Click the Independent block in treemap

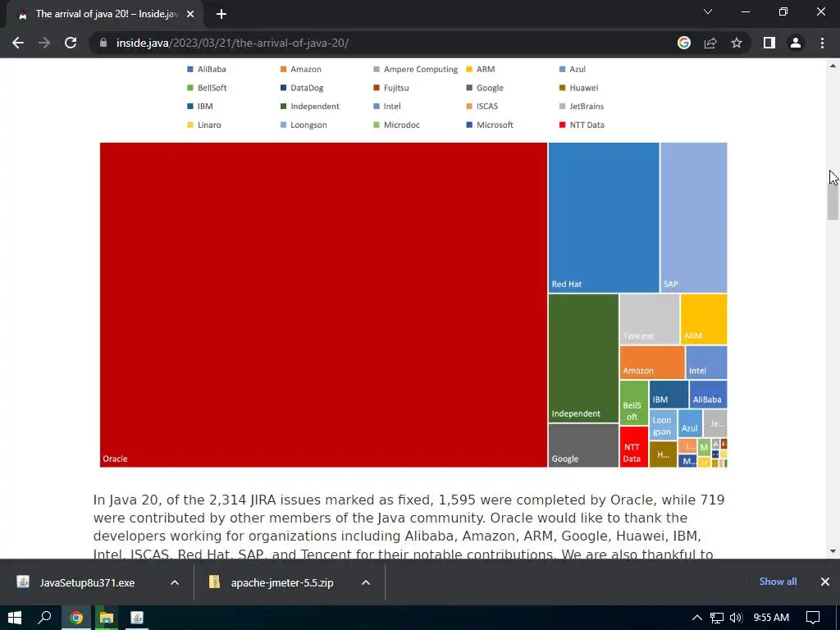pos(583,358)
